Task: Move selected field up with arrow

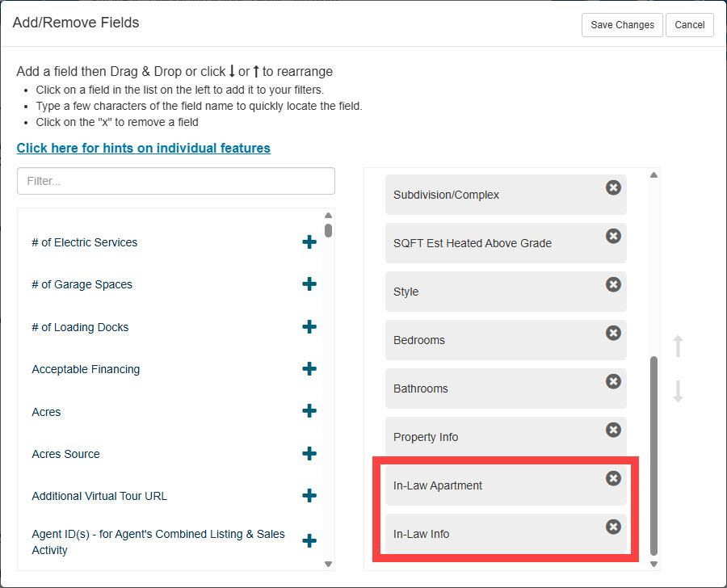Action: tap(679, 346)
